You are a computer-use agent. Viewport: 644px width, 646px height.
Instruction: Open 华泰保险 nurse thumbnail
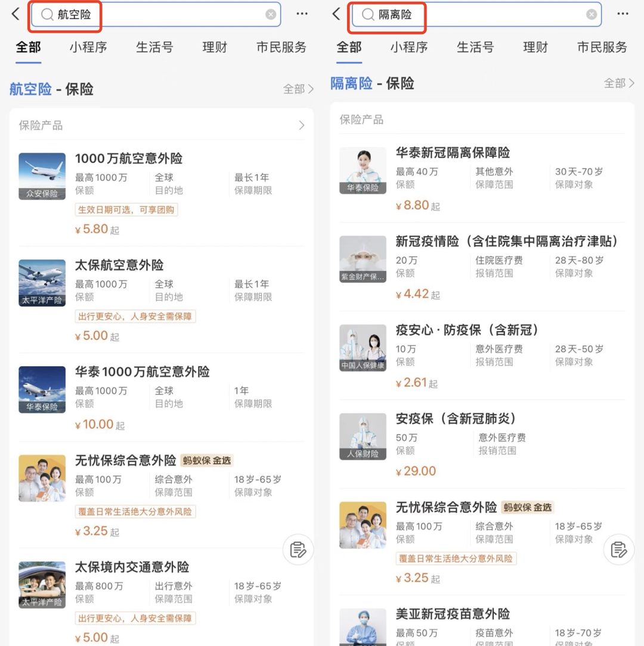(x=363, y=171)
